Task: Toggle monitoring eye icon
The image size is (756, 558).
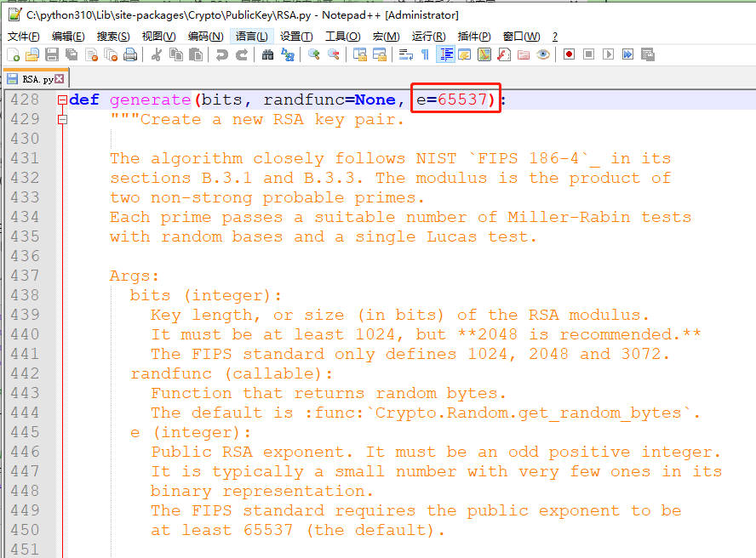Action: [543, 55]
